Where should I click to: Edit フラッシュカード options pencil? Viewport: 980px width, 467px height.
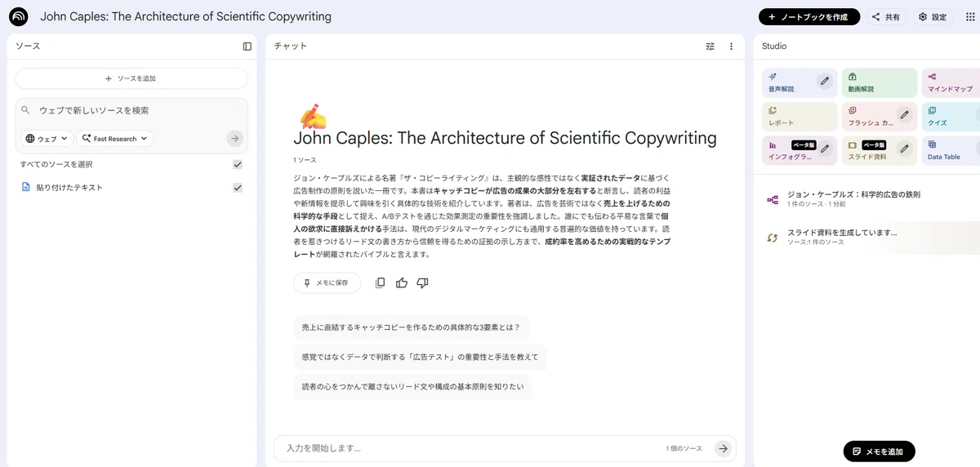pos(904,115)
